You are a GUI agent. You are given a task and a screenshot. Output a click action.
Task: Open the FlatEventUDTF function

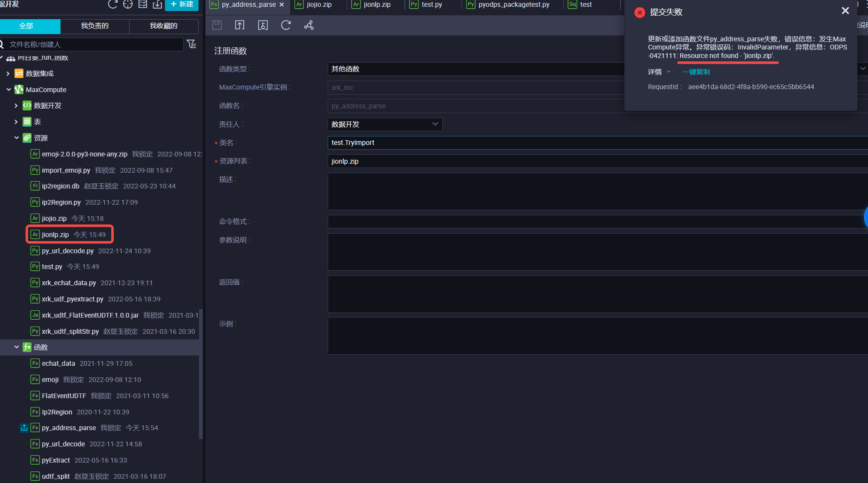[64, 396]
